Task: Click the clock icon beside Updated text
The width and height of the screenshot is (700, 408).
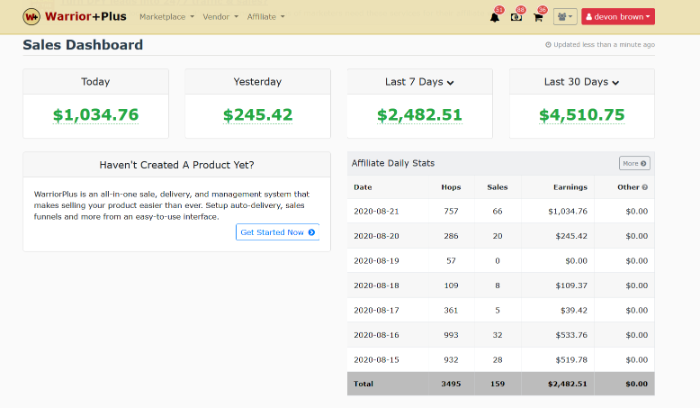Action: (x=548, y=45)
